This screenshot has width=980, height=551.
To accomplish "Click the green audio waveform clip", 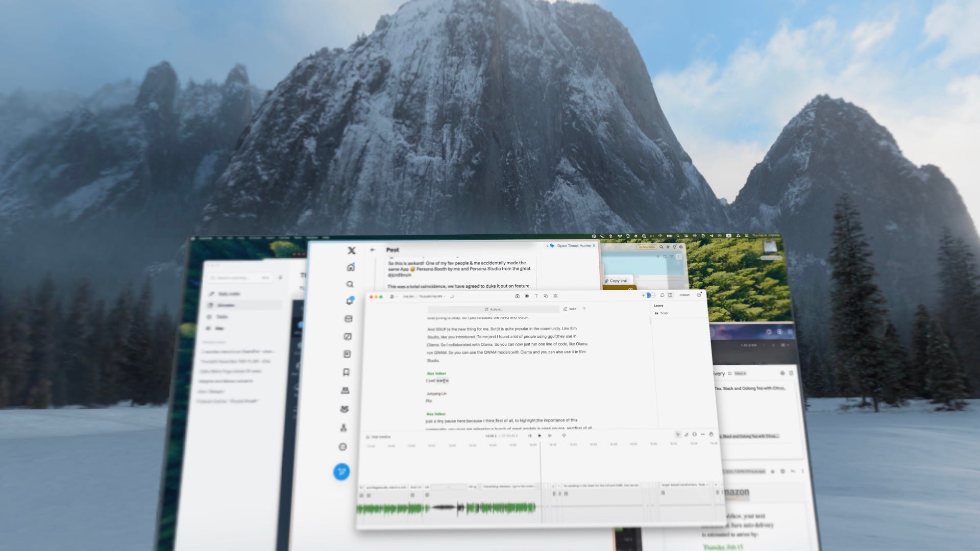I will (x=394, y=508).
